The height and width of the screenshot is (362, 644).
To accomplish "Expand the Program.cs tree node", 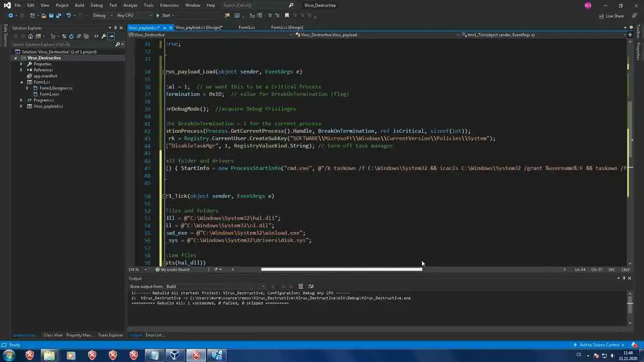I will (21, 100).
